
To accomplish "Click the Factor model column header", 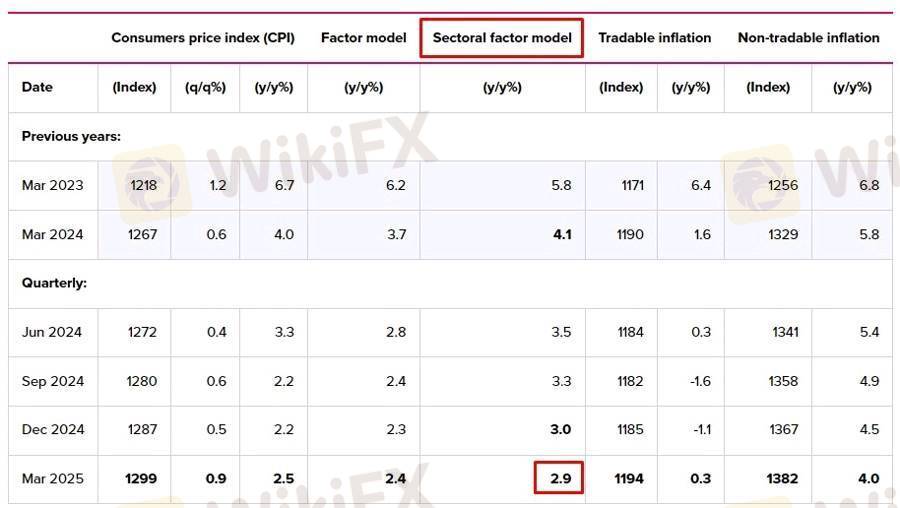I will tap(363, 38).
